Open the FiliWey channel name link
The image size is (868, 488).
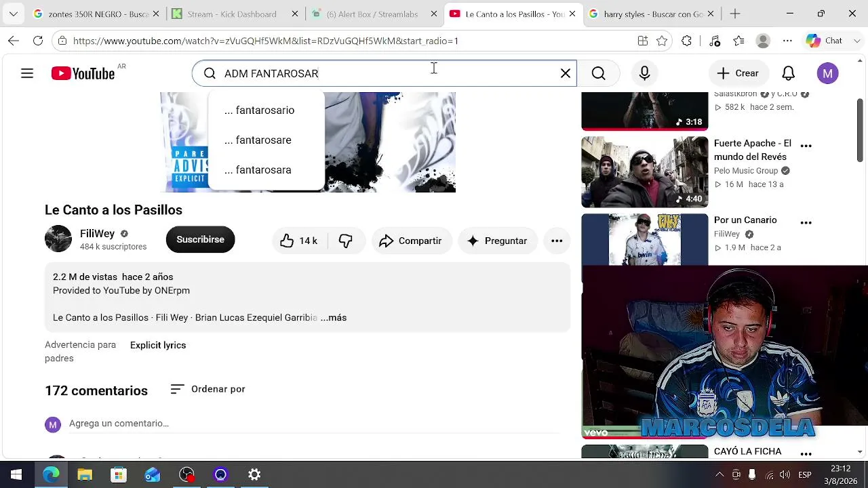coord(97,233)
